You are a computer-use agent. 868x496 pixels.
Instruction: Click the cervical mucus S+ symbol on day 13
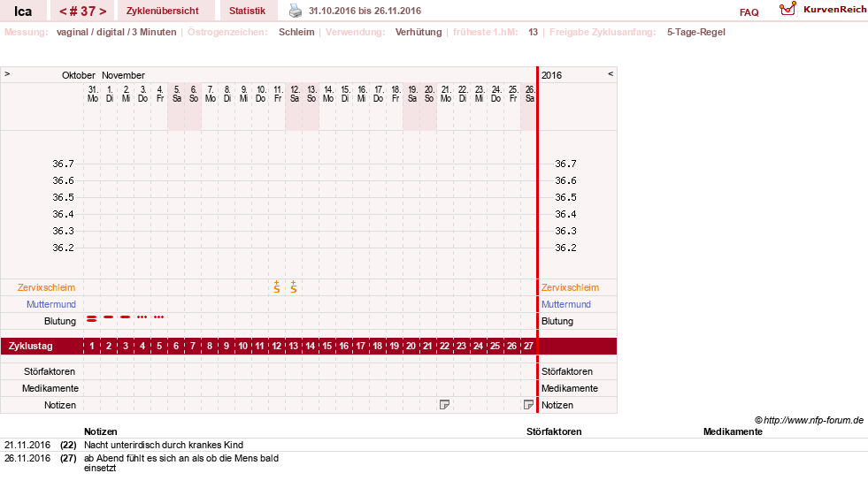(x=294, y=286)
